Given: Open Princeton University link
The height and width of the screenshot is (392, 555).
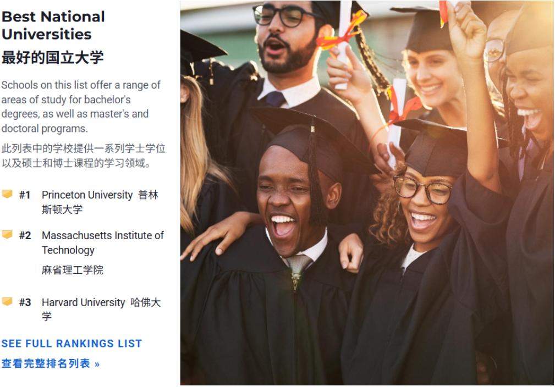Looking at the screenshot, I should click(87, 195).
